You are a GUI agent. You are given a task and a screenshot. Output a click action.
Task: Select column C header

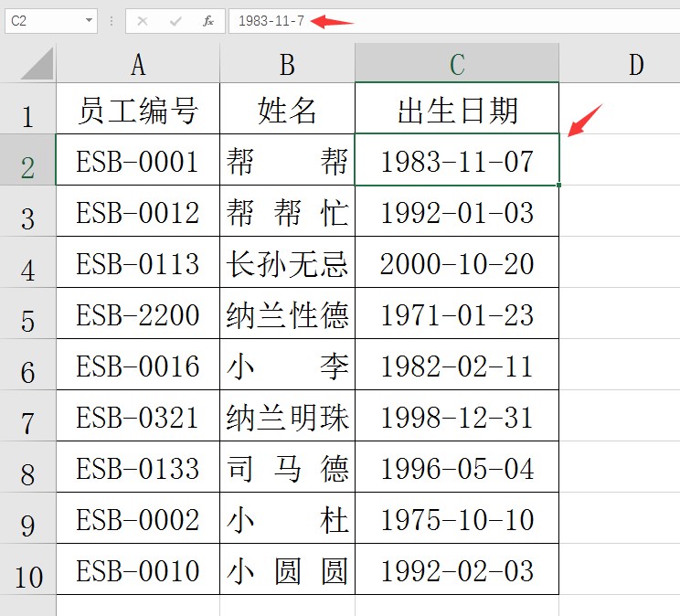point(457,63)
